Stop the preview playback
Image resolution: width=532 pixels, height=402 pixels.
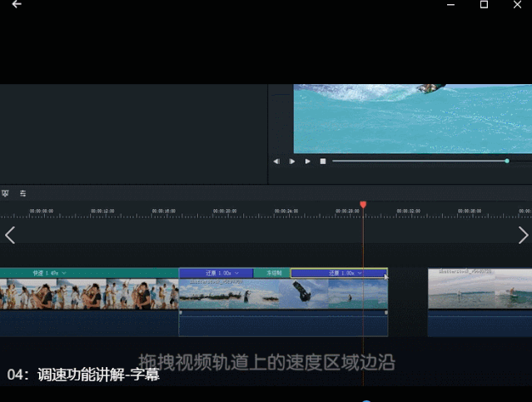[x=323, y=161]
